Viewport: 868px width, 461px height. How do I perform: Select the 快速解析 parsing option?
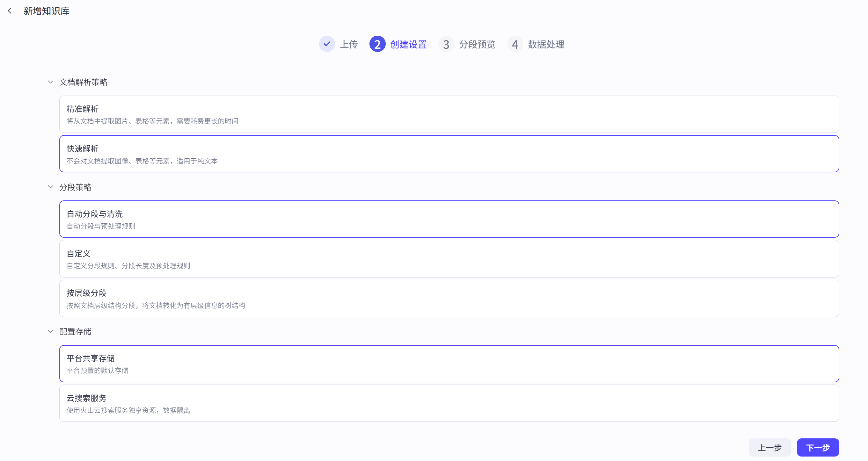(x=449, y=154)
